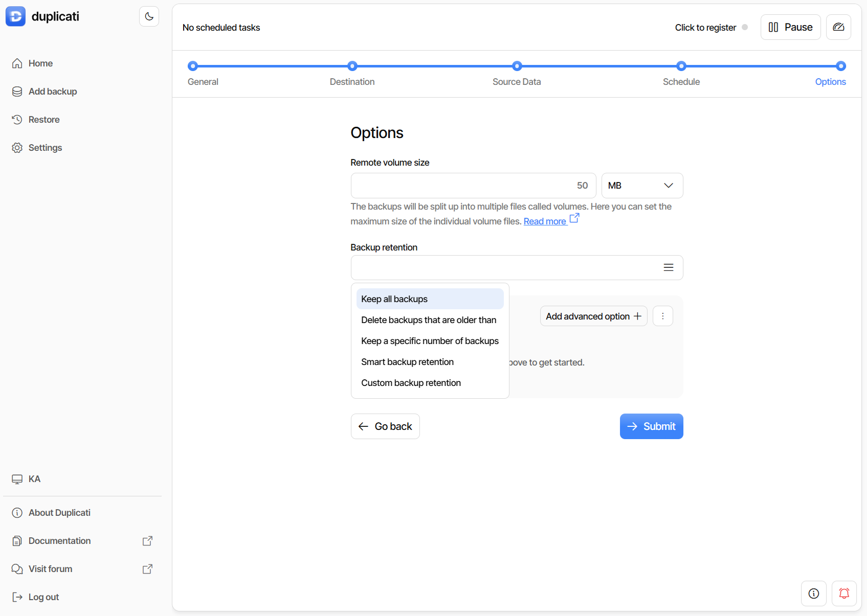Screen dimensions: 867x616
Task: Select Smart backup retention from the list
Action: pos(407,361)
